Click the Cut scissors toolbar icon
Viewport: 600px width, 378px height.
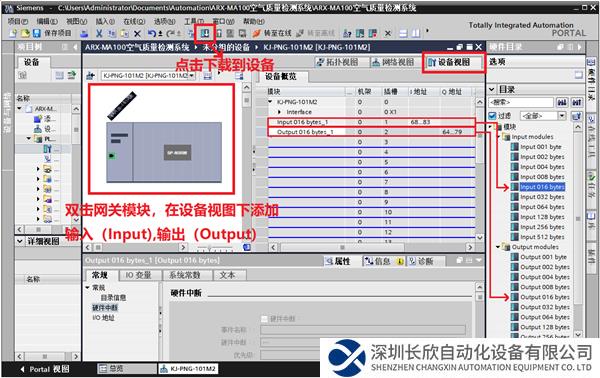(99, 33)
